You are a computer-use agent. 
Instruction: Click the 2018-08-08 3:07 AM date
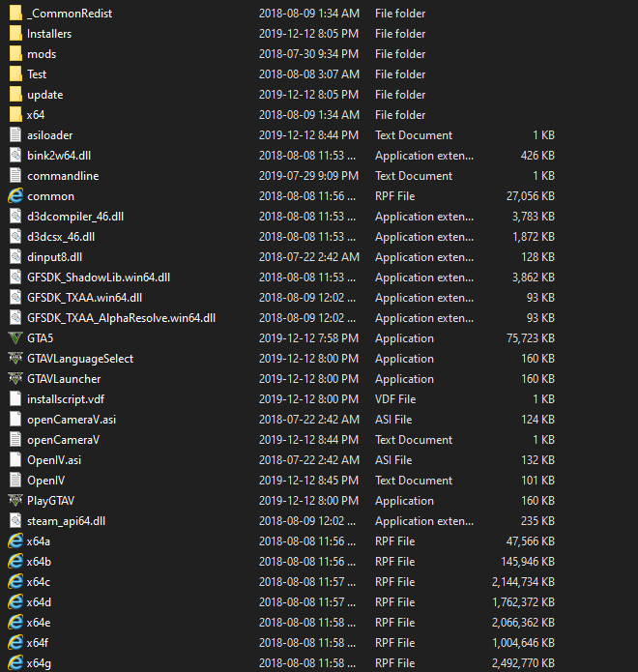(x=309, y=74)
